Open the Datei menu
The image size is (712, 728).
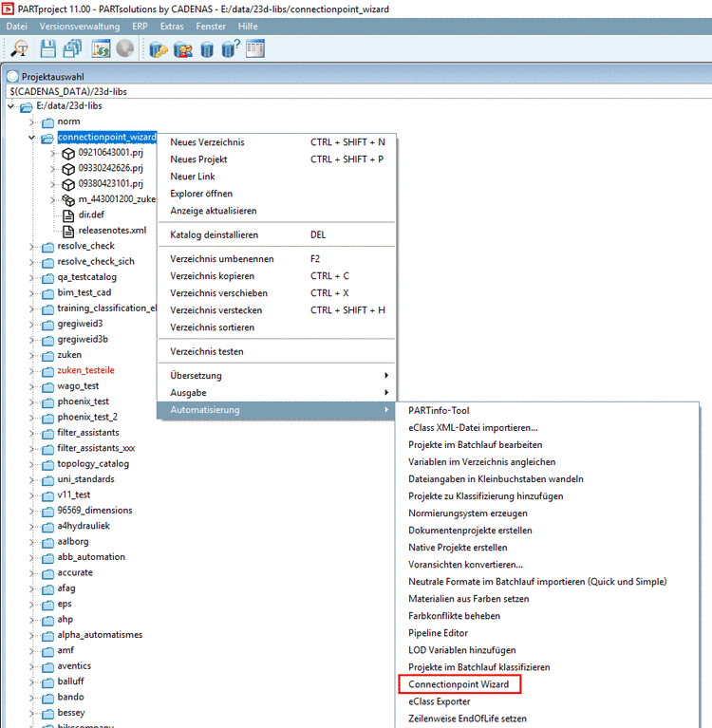[x=17, y=27]
